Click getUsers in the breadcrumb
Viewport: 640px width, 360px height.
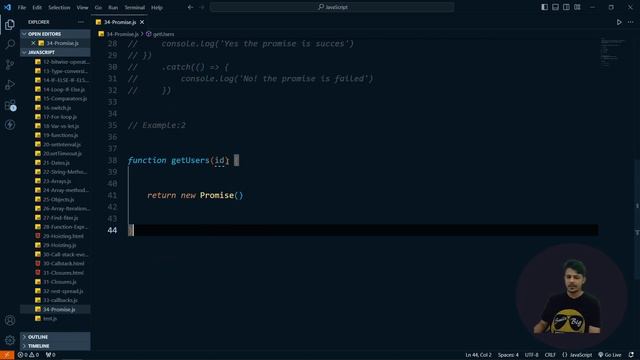[x=163, y=34]
